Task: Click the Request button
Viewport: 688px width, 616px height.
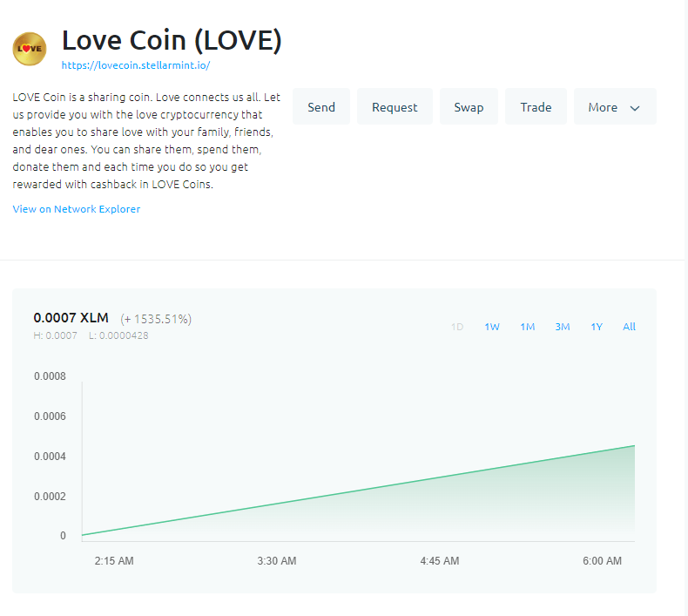Action: click(x=395, y=106)
